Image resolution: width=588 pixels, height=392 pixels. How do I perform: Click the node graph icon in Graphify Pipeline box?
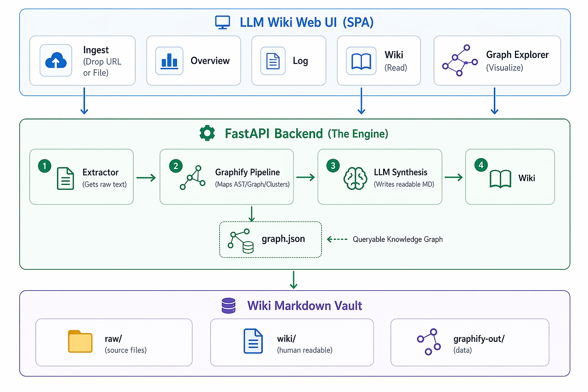click(x=192, y=178)
